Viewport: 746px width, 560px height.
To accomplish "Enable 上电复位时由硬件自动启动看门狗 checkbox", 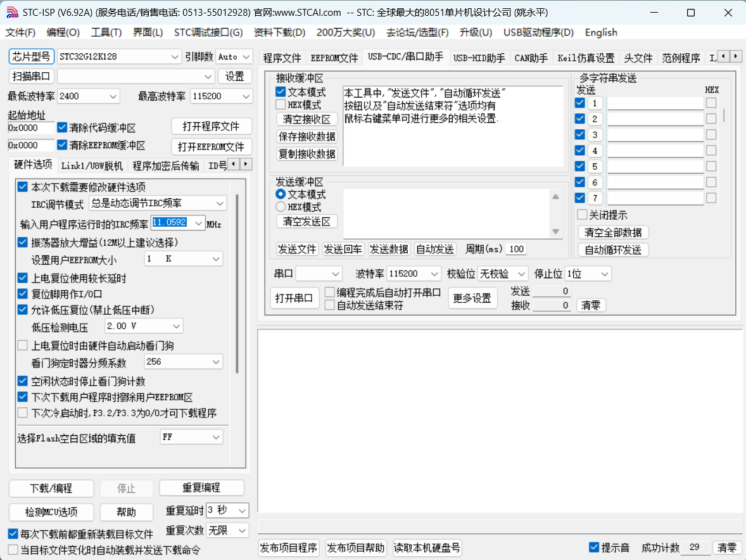I will (22, 345).
